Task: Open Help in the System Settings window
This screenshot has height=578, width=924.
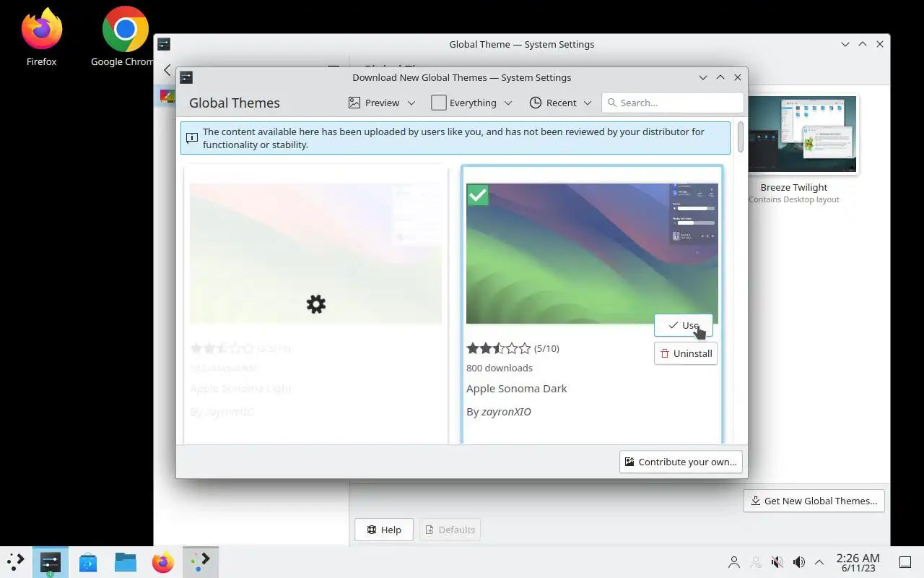Action: coord(384,530)
